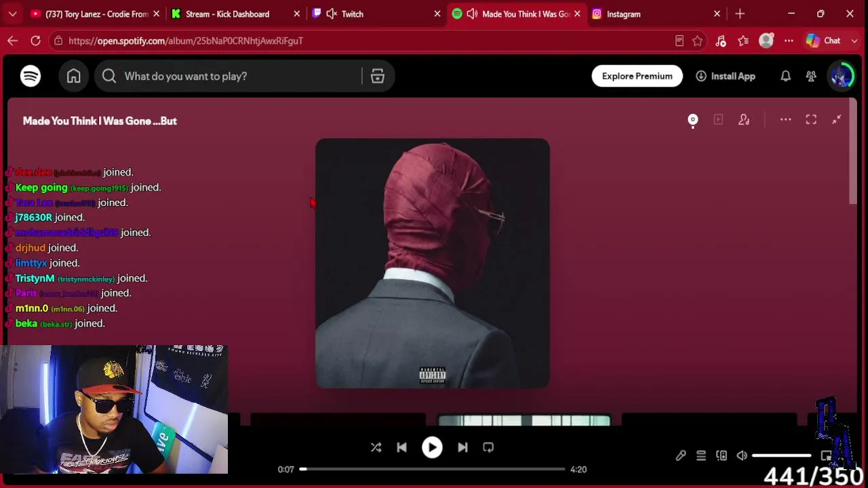
Task: View site information lock icon
Action: pyautogui.click(x=58, y=41)
